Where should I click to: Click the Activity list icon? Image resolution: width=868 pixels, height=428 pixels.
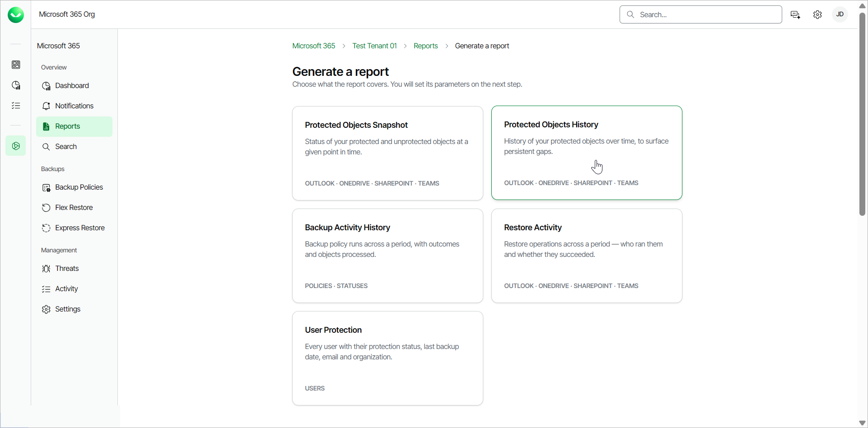pyautogui.click(x=46, y=289)
